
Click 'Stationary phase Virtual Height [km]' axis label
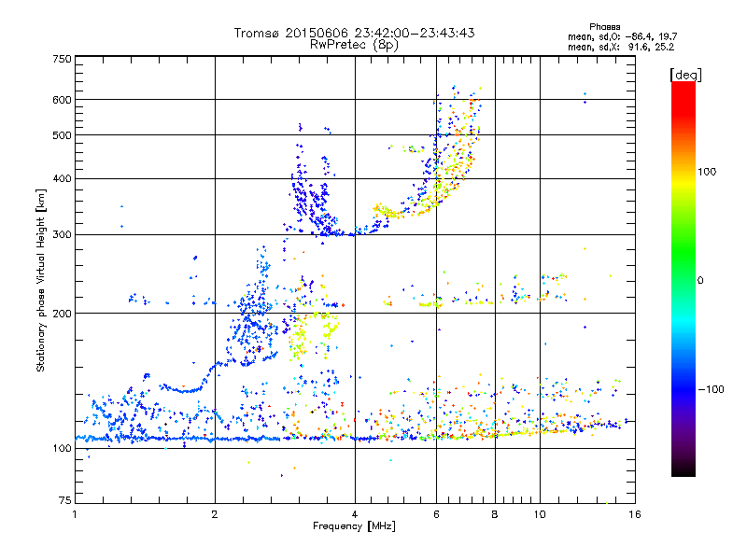[x=41, y=280]
